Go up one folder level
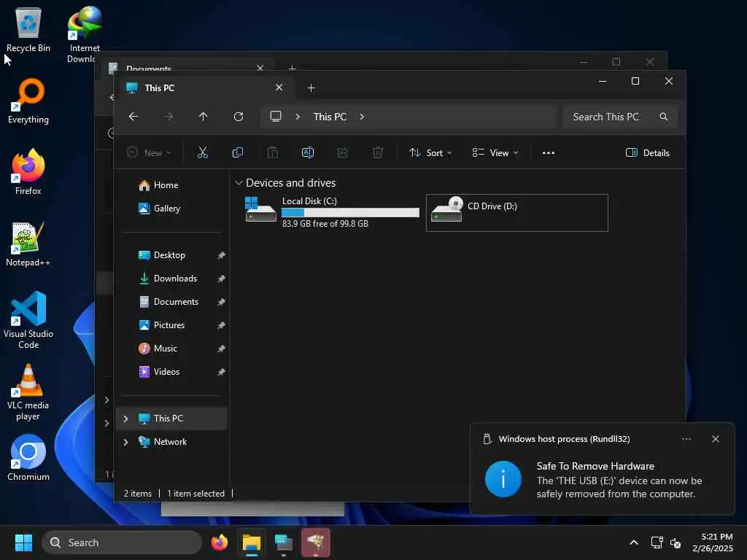The height and width of the screenshot is (560, 747). click(x=204, y=117)
